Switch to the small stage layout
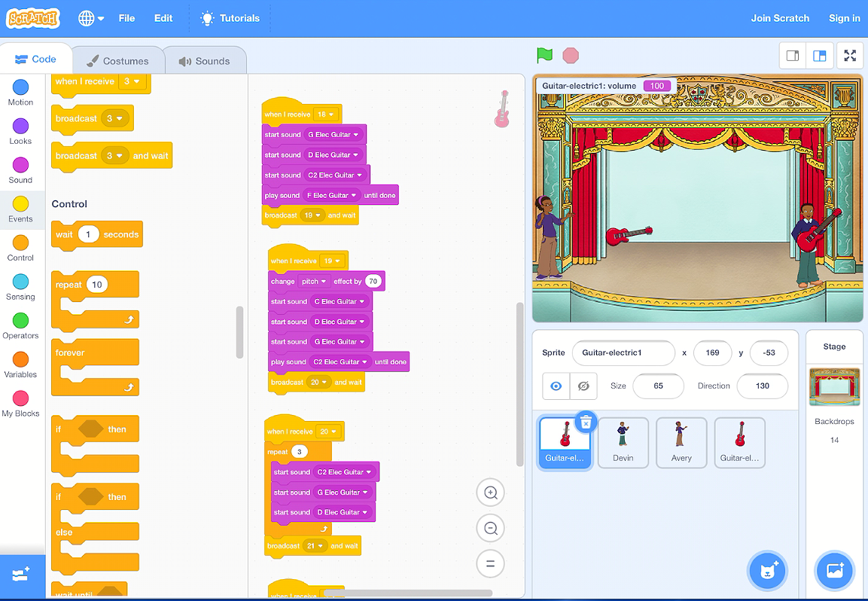This screenshot has height=601, width=868. (x=792, y=56)
